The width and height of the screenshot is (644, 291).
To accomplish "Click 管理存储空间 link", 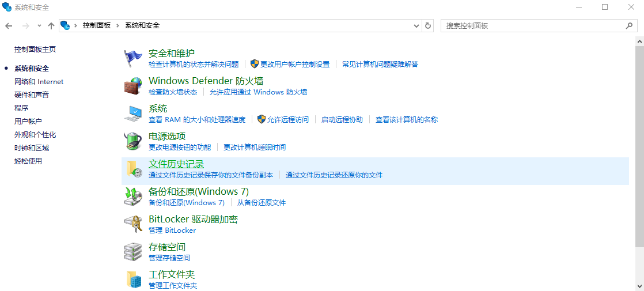I will (x=169, y=258).
